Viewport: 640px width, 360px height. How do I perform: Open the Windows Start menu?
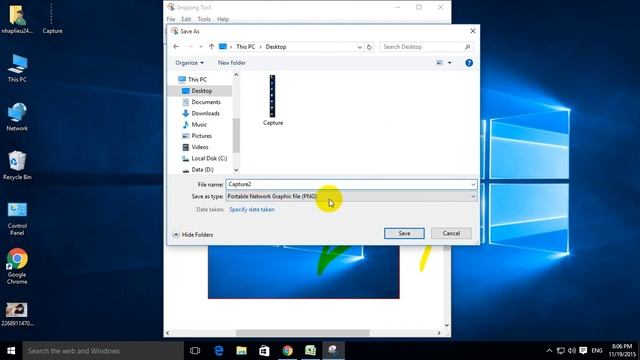click(11, 351)
